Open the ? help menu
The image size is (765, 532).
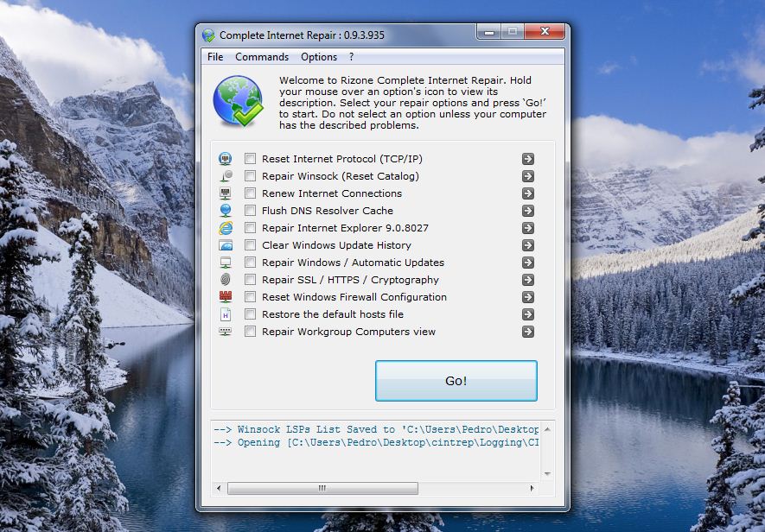pos(351,57)
